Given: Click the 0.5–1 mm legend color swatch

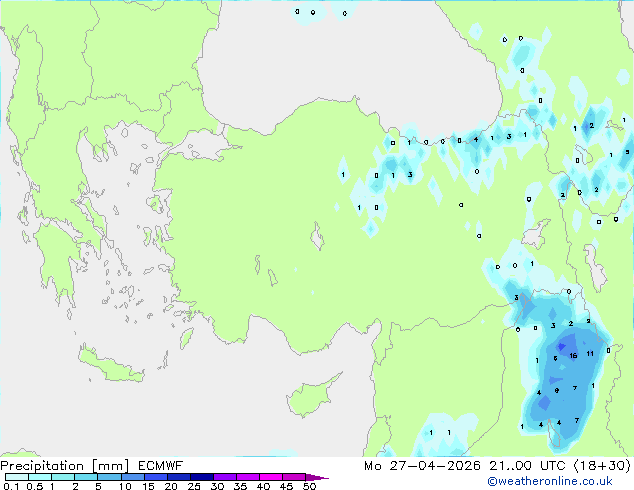Looking at the screenshot, I should pos(40,477).
